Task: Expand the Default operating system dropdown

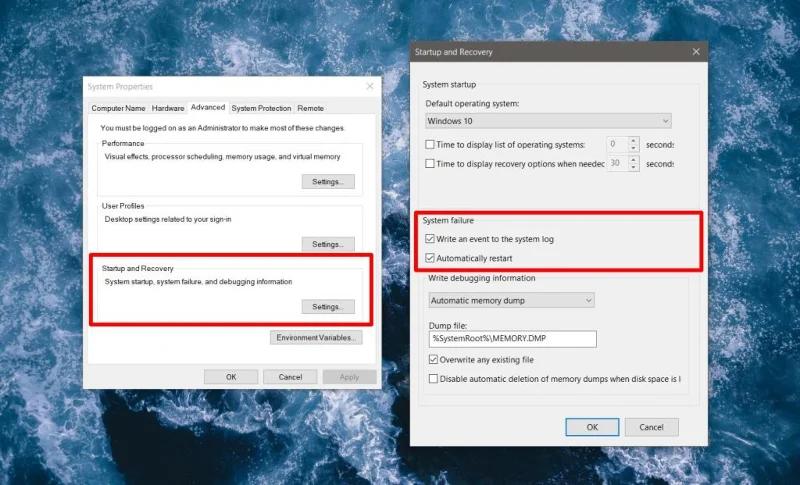Action: pos(548,121)
